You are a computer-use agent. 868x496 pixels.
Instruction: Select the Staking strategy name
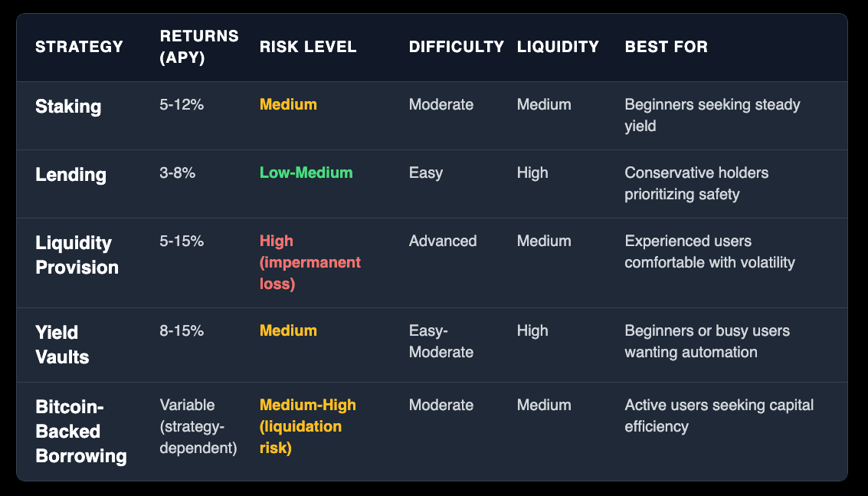[68, 107]
